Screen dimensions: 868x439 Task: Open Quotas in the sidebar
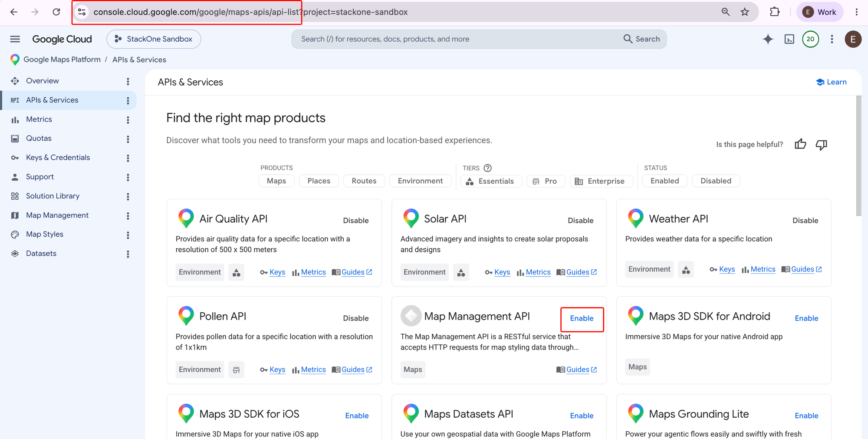pos(39,138)
